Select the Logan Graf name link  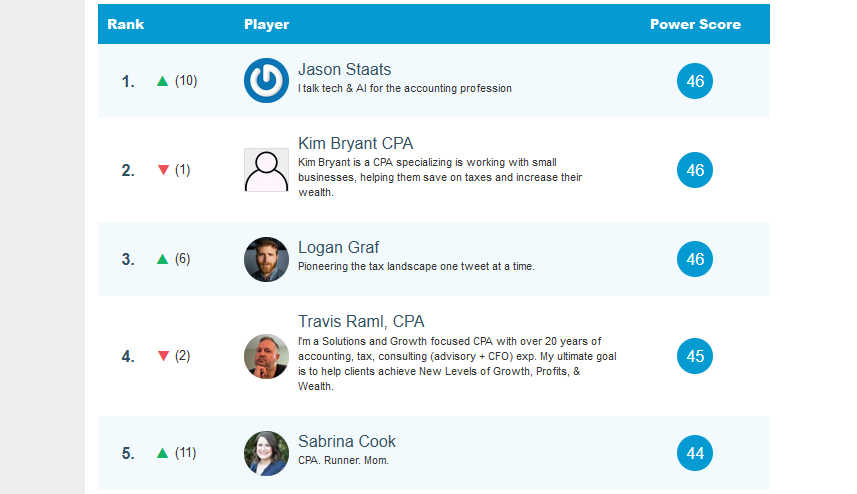point(338,247)
